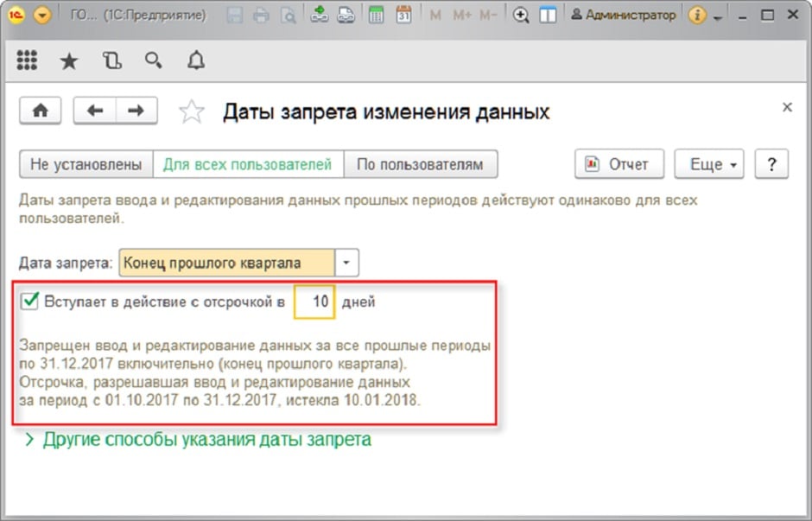Screen dimensions: 812x521
Task: Uncheck 'Вступает в действие с отсрочкой'
Action: click(x=30, y=302)
